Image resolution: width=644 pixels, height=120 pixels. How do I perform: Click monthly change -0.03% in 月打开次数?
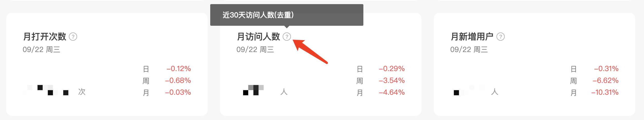coord(178,92)
